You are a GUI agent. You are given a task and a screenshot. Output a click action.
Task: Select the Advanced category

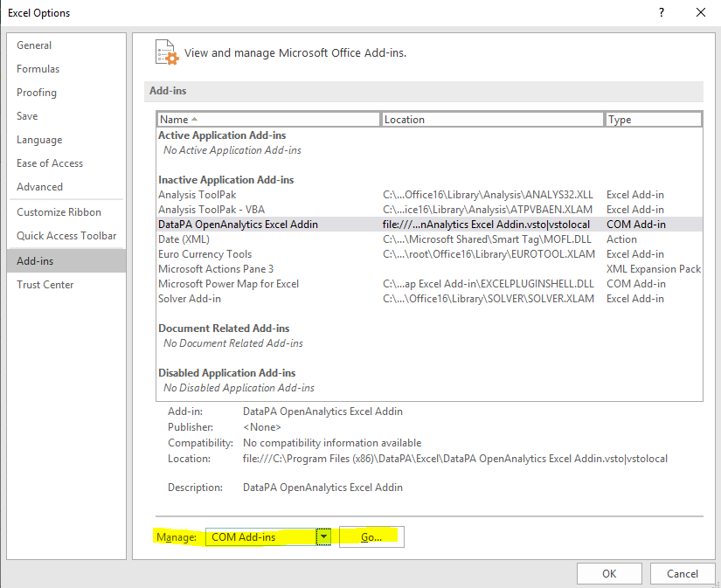[x=66, y=187]
